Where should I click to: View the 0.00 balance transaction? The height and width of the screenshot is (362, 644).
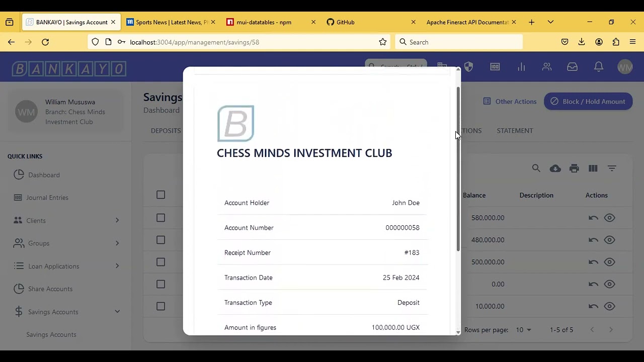[x=609, y=284]
